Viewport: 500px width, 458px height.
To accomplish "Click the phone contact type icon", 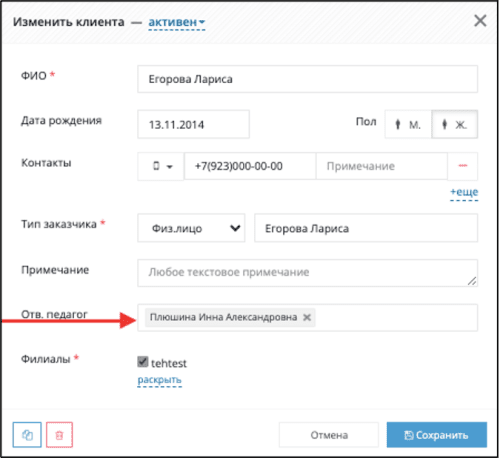I will point(156,166).
